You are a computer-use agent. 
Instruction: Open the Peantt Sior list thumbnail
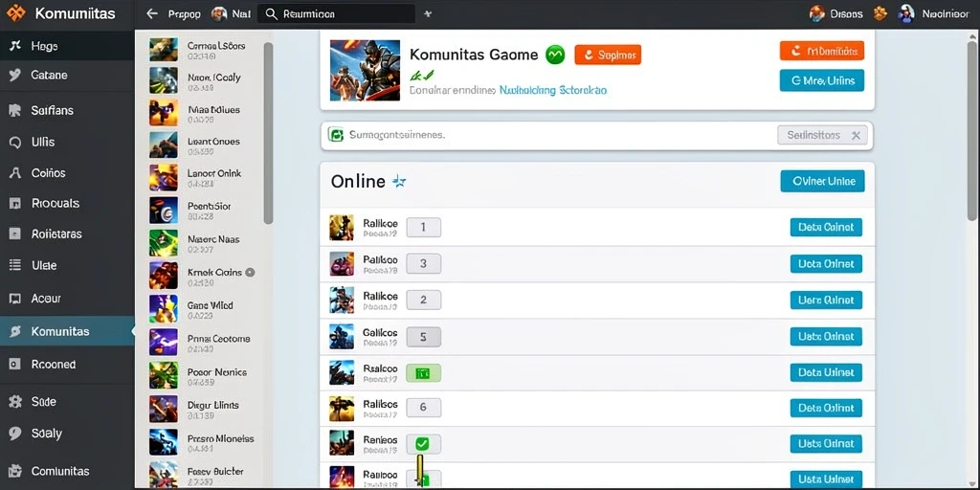coord(163,211)
